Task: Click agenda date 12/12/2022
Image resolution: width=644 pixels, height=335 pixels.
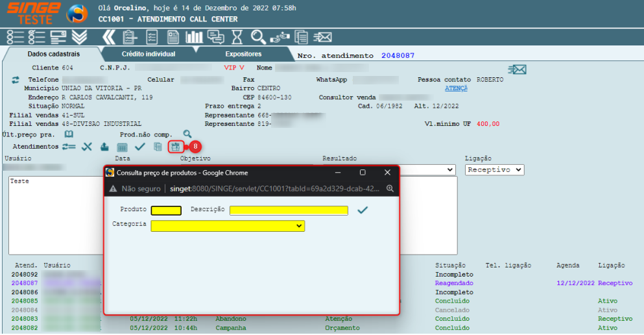Action: (575, 283)
